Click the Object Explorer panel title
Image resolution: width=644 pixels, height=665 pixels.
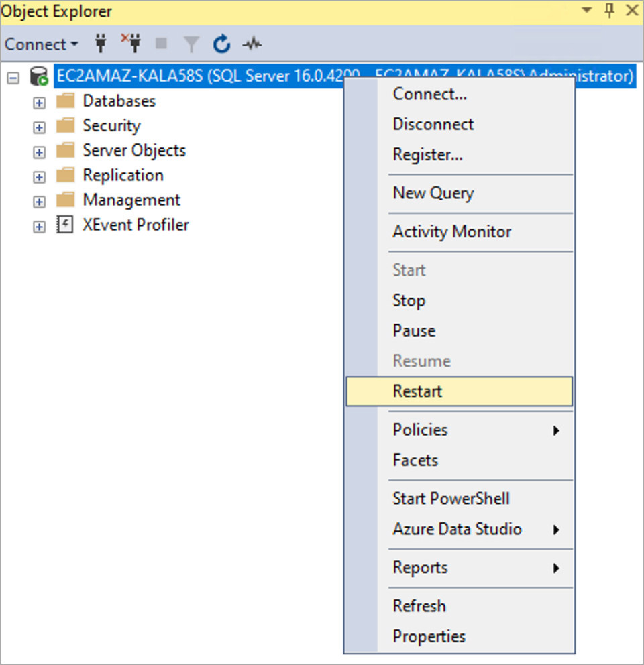(x=56, y=11)
